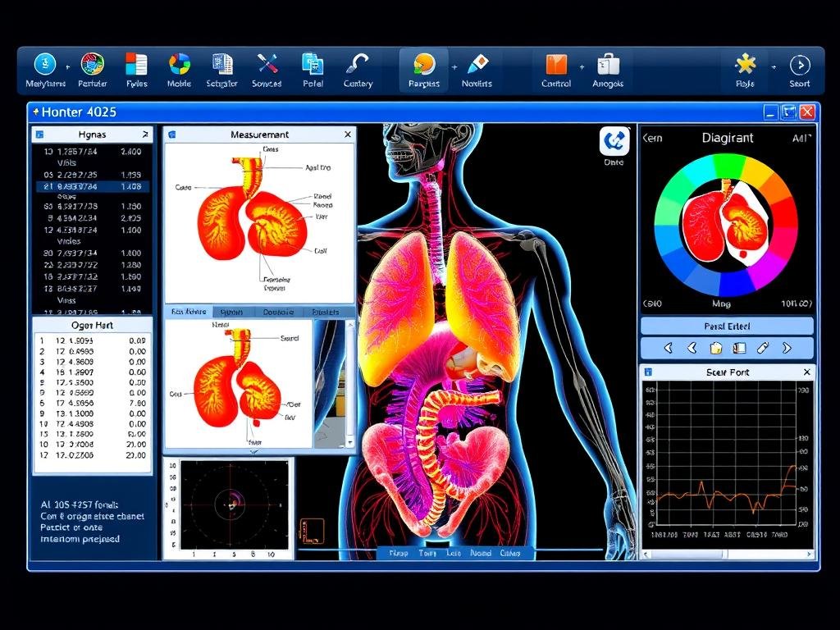Switch to the Doouoile tab
This screenshot has width=840, height=630.
coord(279,313)
